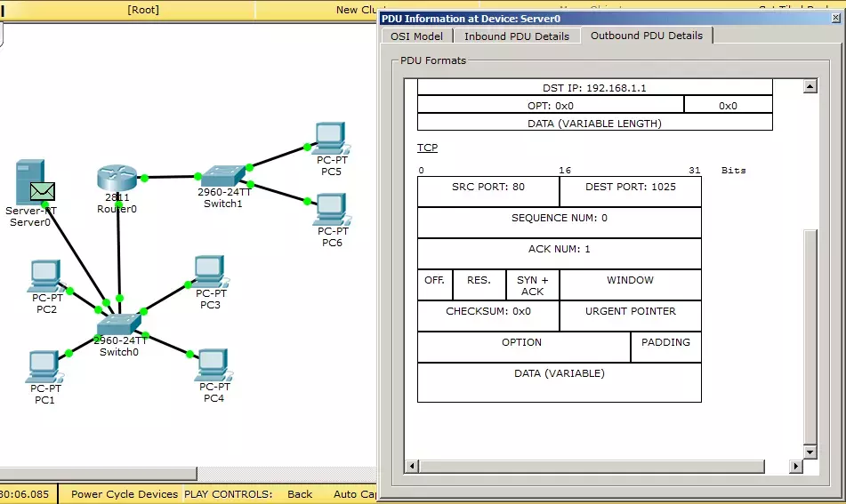This screenshot has height=504, width=846.
Task: Click the PDU Formats scroll-down arrow
Action: point(810,452)
